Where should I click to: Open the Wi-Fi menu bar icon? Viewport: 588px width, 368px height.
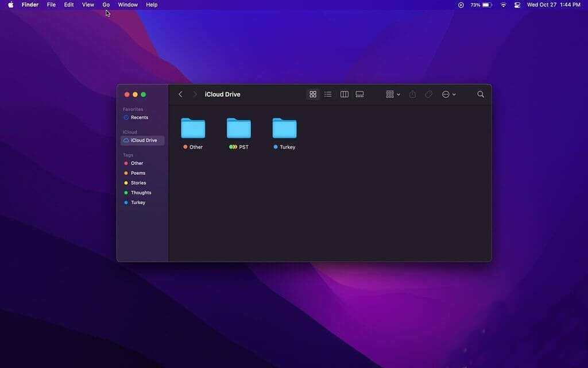(x=503, y=5)
